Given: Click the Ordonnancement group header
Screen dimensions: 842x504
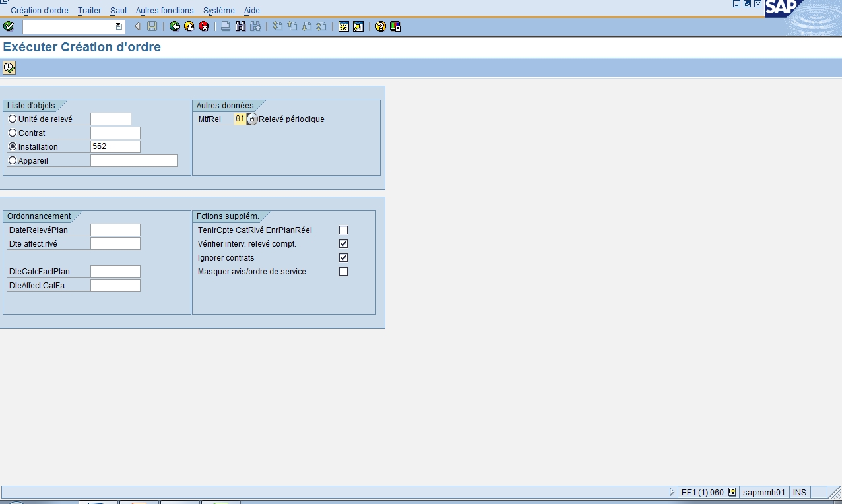Looking at the screenshot, I should [39, 216].
